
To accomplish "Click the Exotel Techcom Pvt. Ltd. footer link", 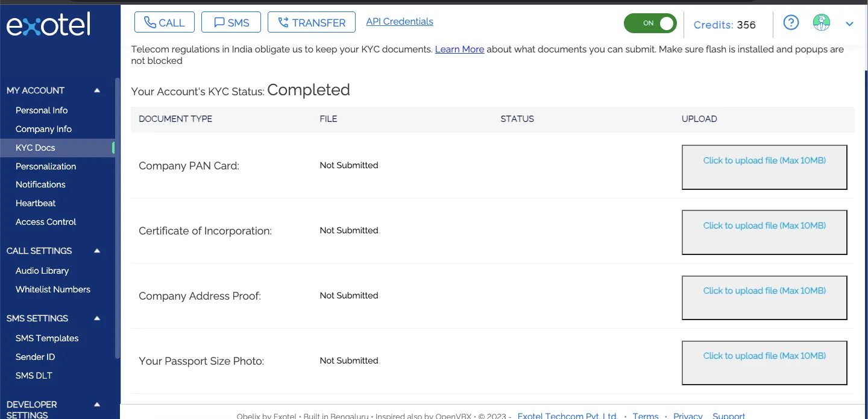I will (568, 415).
